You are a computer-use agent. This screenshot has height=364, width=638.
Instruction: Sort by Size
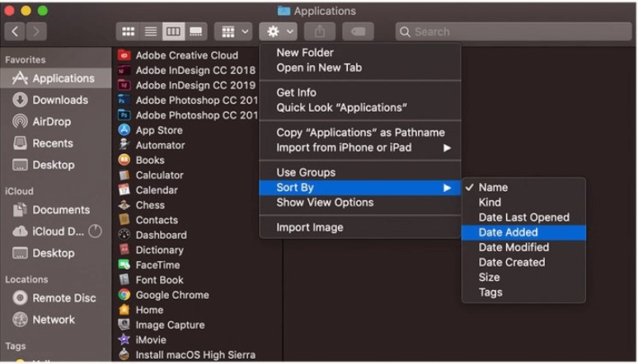523,278
